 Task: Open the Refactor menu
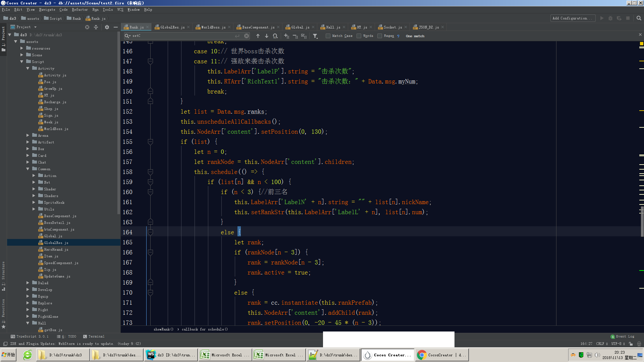(79, 10)
